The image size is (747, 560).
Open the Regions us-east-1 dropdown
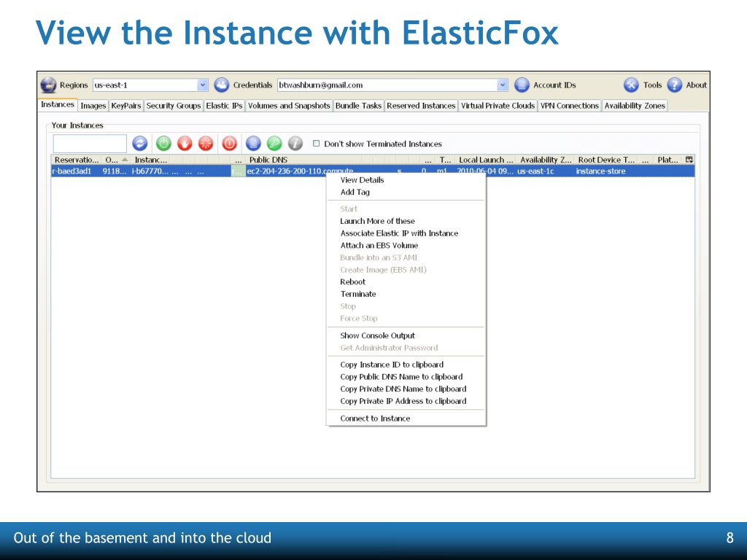point(203,85)
